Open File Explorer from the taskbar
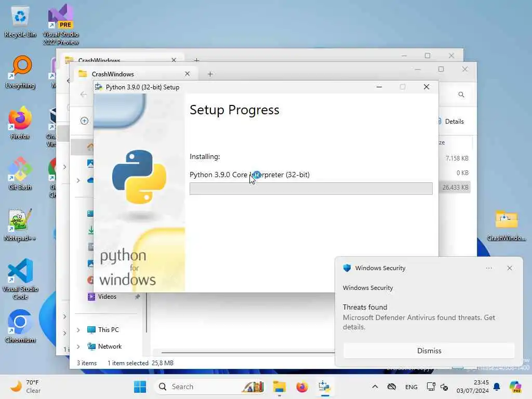This screenshot has width=532, height=399. (279, 387)
